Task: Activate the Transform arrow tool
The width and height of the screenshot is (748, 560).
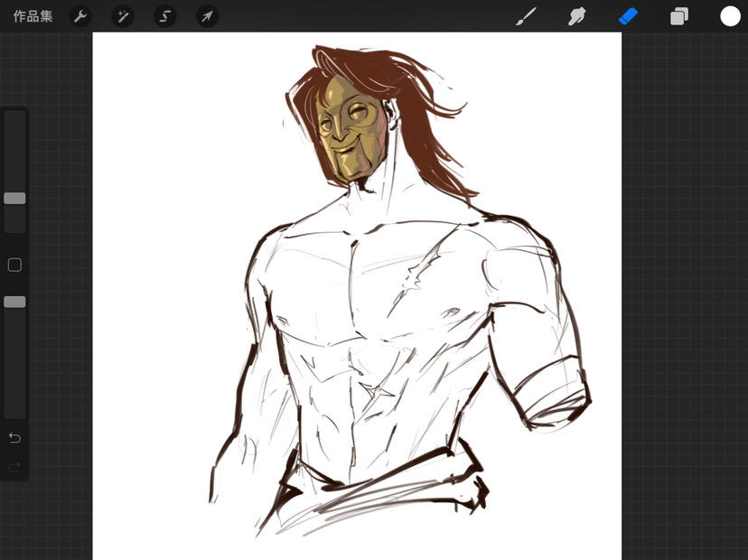Action: [208, 16]
